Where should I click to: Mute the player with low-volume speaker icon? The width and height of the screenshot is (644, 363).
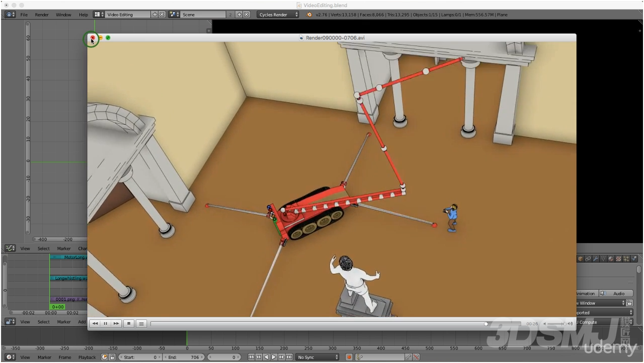point(545,324)
